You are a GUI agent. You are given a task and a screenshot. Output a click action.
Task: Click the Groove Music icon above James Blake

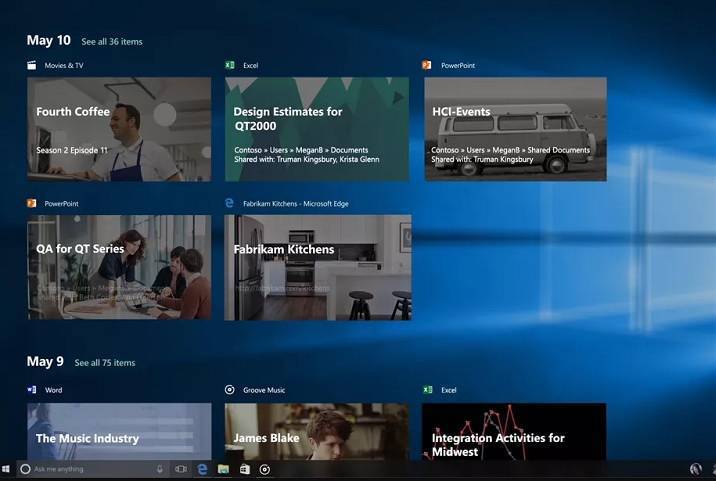coord(230,390)
